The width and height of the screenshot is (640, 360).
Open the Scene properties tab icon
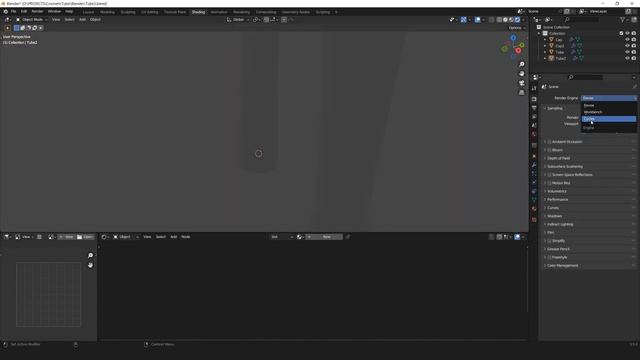[x=534, y=125]
